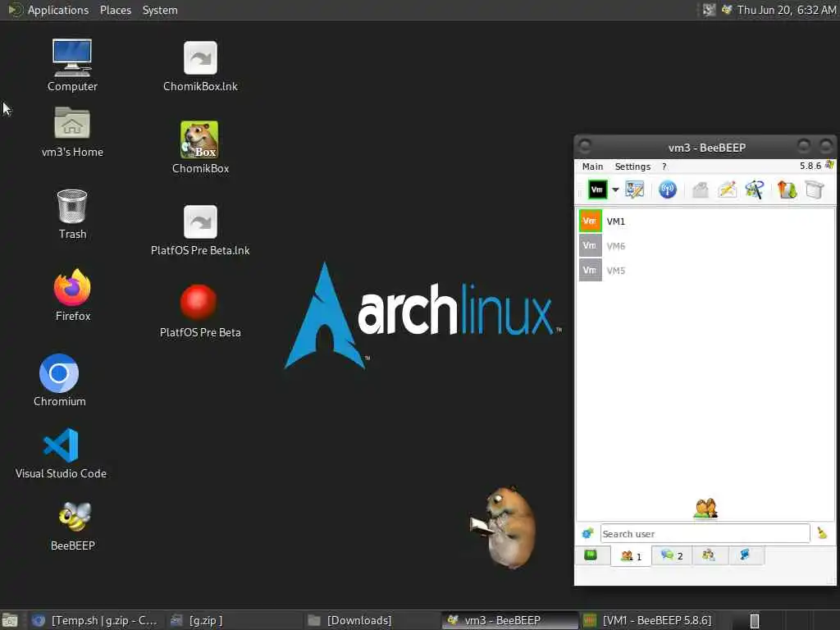
Task: Switch to the blue network tab
Action: (745, 555)
